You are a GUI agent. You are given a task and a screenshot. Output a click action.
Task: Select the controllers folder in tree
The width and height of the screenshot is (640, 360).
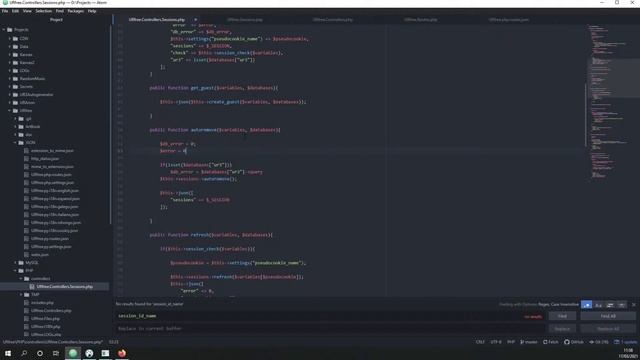[40, 279]
